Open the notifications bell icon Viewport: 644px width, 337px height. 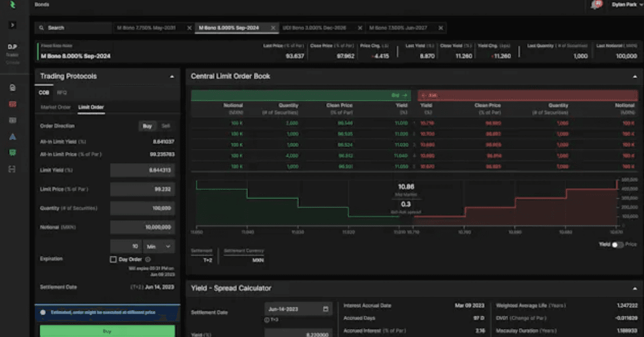(x=596, y=5)
